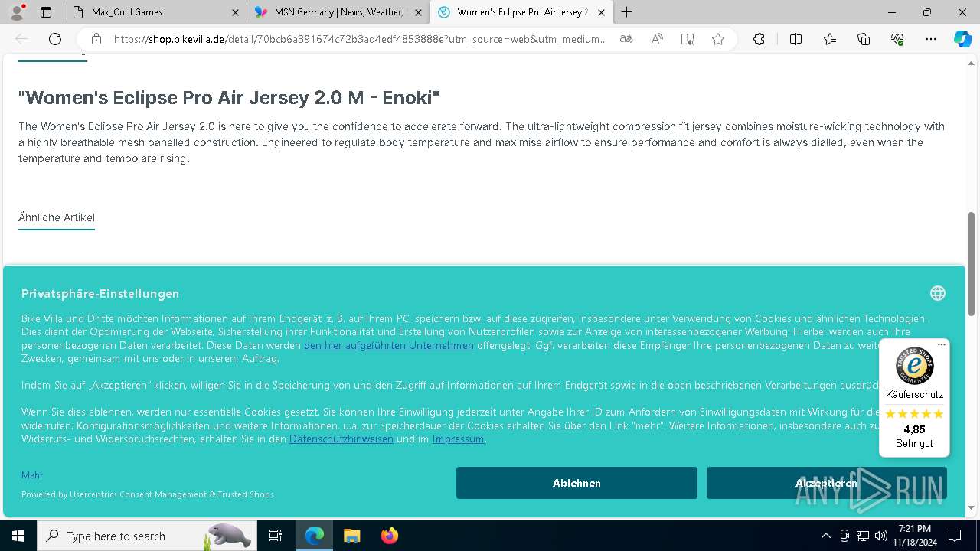
Task: Open network settings tray icon
Action: (863, 536)
